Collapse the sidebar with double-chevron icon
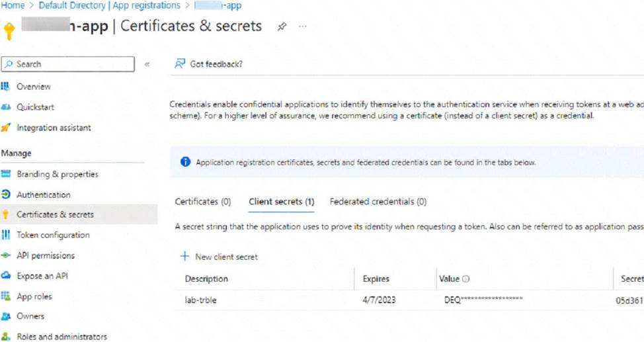 pos(147,64)
